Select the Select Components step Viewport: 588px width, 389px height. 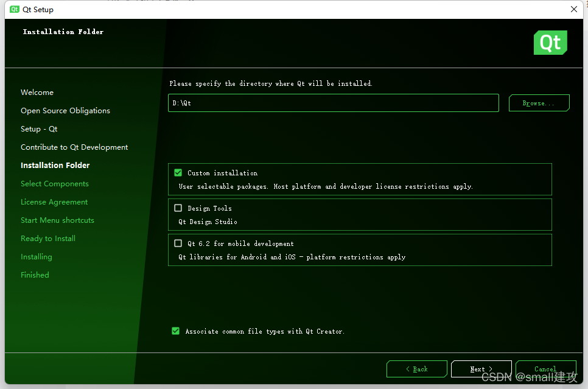(x=55, y=183)
